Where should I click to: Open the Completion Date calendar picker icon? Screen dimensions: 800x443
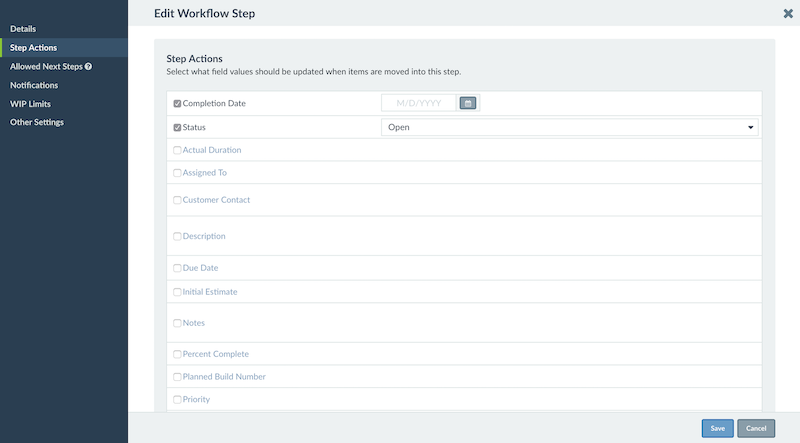[x=468, y=103]
